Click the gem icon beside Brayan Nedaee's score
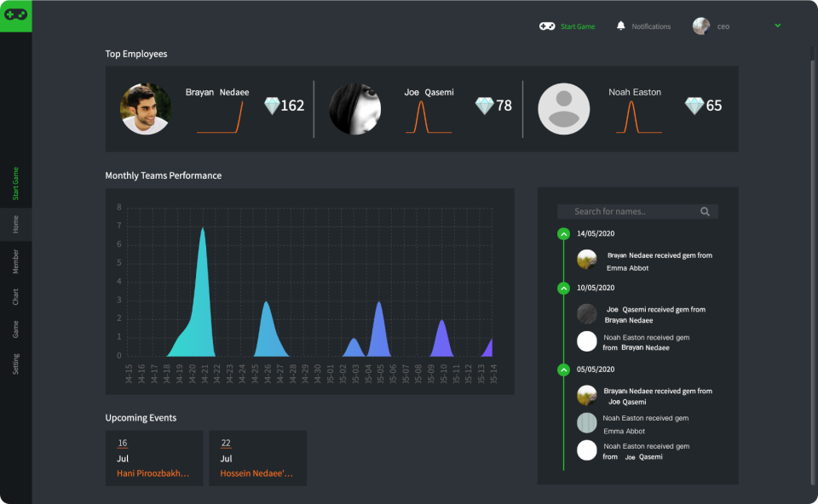The image size is (818, 504). click(x=272, y=106)
